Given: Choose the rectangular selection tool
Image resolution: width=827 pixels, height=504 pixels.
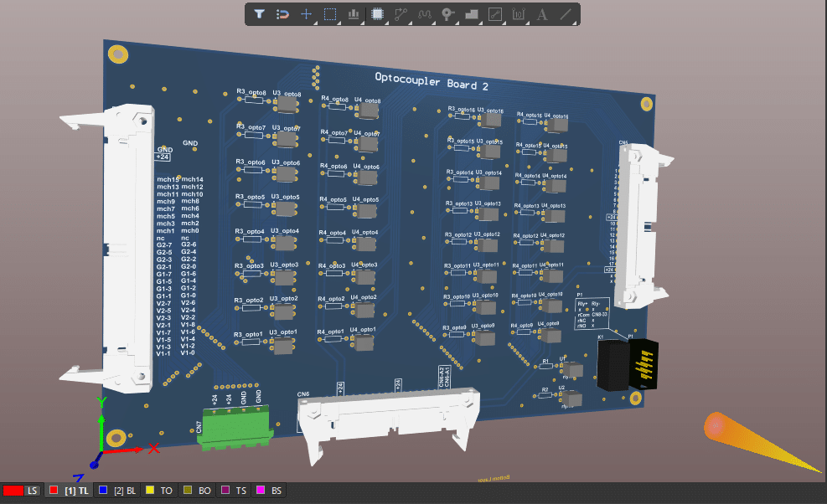Looking at the screenshot, I should (329, 13).
